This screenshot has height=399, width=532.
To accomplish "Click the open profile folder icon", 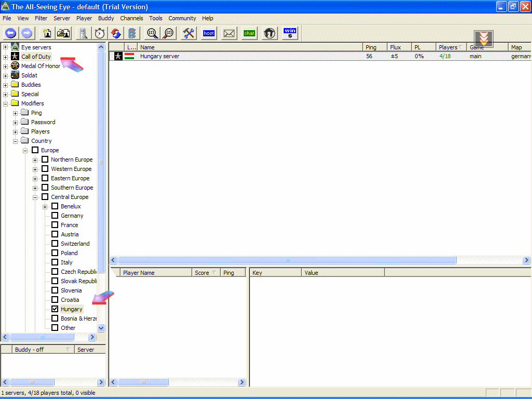I will point(63,33).
